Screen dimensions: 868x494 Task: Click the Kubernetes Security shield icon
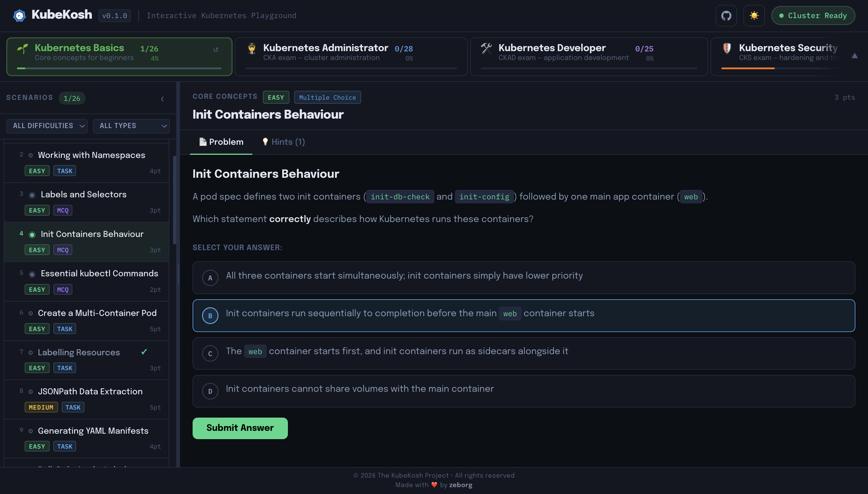726,49
